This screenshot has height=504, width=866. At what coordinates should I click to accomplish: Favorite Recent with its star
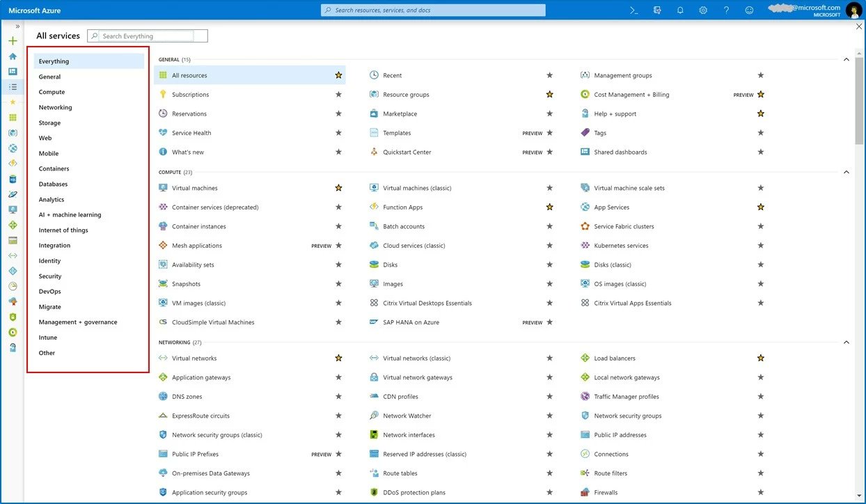(549, 75)
